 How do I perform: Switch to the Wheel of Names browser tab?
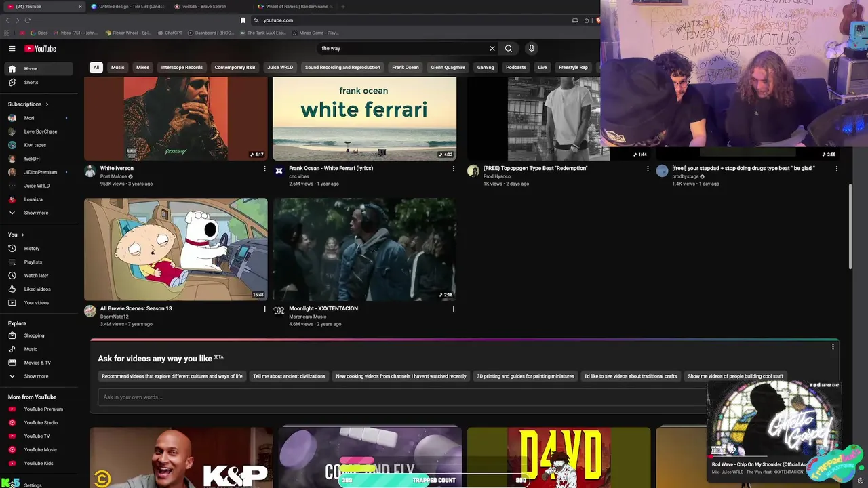[294, 7]
